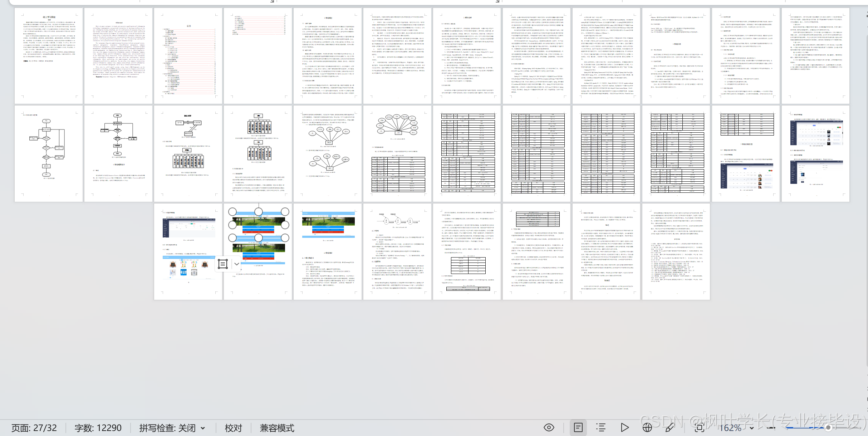Image resolution: width=868 pixels, height=436 pixels.
Task: Click the bottom-right handle of the selected image
Action: click(285, 237)
